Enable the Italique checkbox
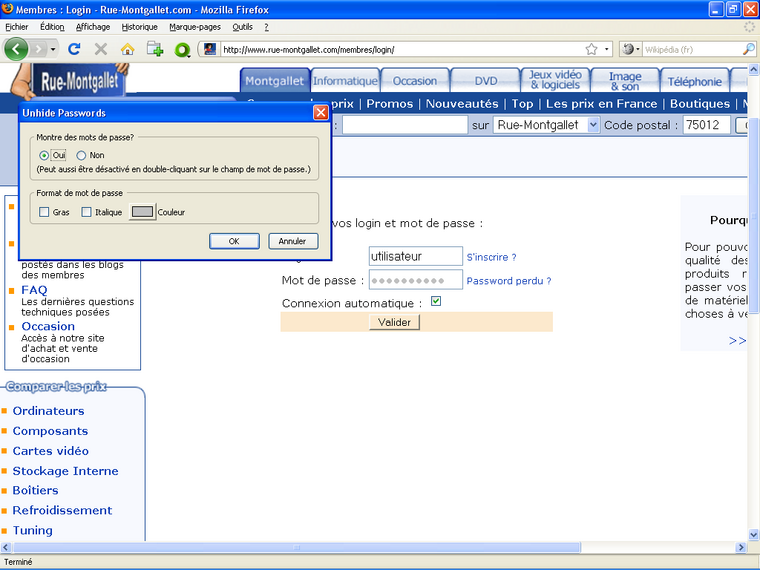Viewport: 760px width, 570px height. coord(86,212)
